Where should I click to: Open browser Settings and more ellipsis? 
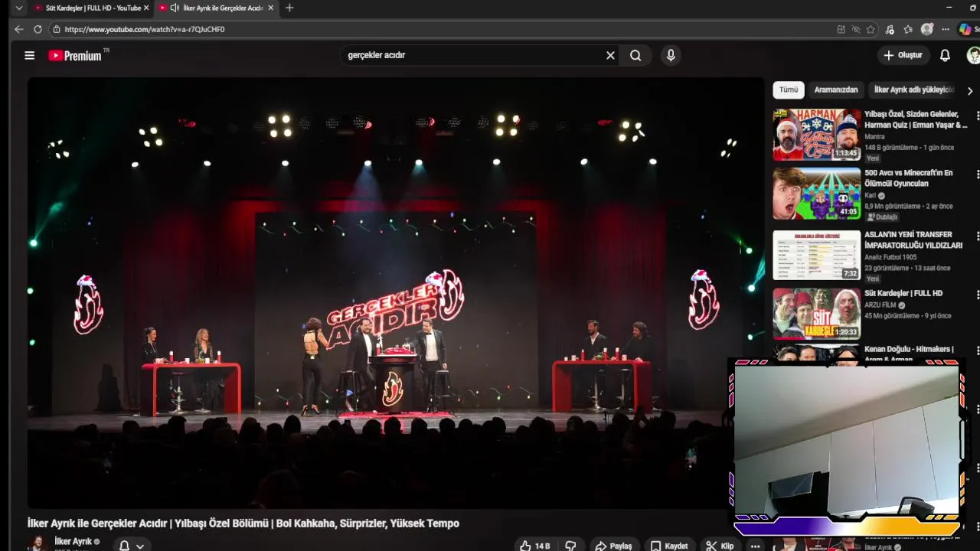coord(946,29)
